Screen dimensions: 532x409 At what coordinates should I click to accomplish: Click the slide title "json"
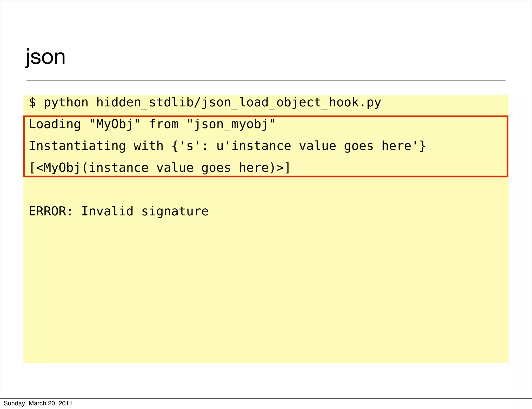(45, 57)
